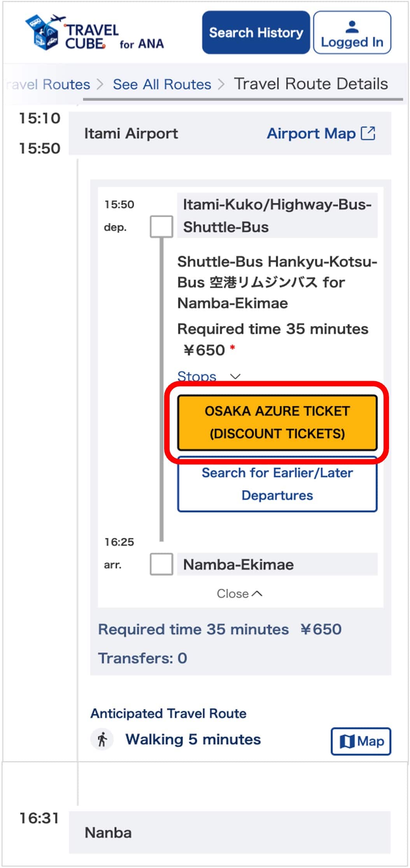Screen dimensions: 410x868
Task: Click the chevron after See All Routes
Action: 222,84
